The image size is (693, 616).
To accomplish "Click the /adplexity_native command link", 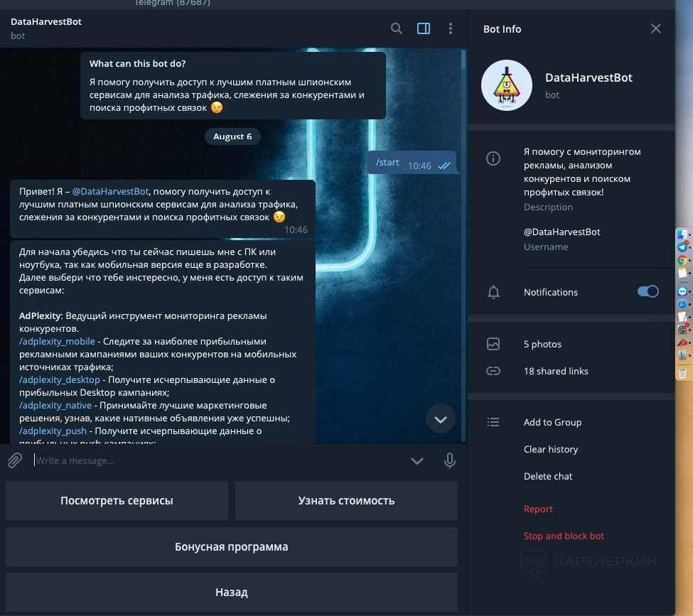I will pos(55,405).
